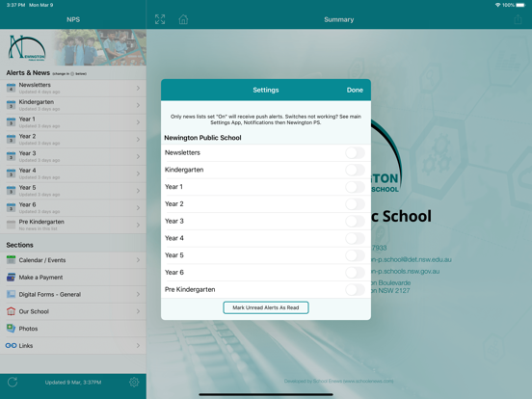This screenshot has width=532, height=399.
Task: Tap the Newington school logo in sidebar
Action: coord(27,48)
